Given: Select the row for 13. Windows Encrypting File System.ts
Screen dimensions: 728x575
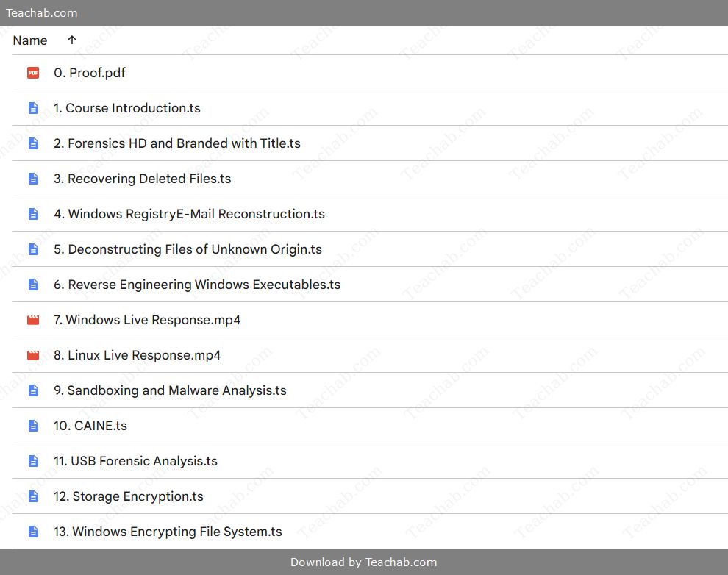Looking at the screenshot, I should [168, 532].
